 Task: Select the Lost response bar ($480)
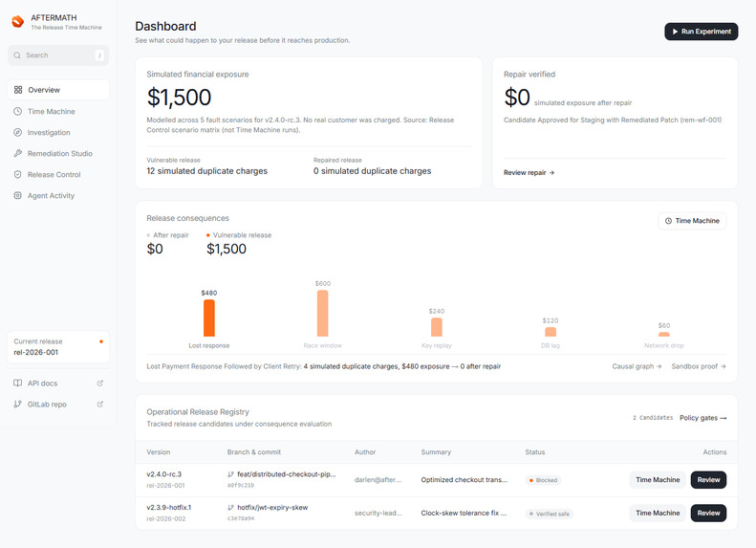pos(208,318)
